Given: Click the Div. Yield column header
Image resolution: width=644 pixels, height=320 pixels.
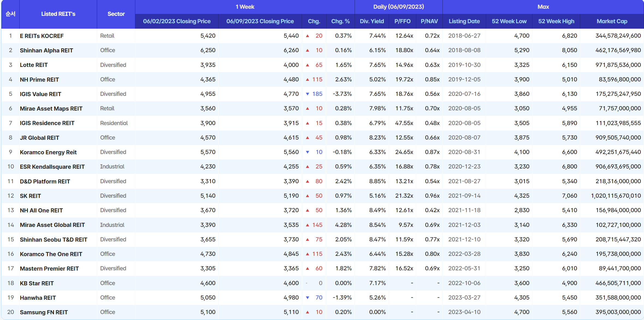Looking at the screenshot, I should (372, 21).
